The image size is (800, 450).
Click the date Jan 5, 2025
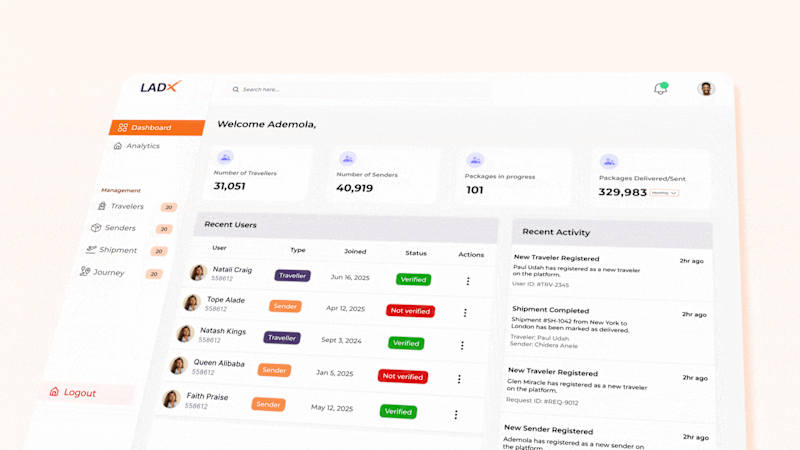(334, 373)
